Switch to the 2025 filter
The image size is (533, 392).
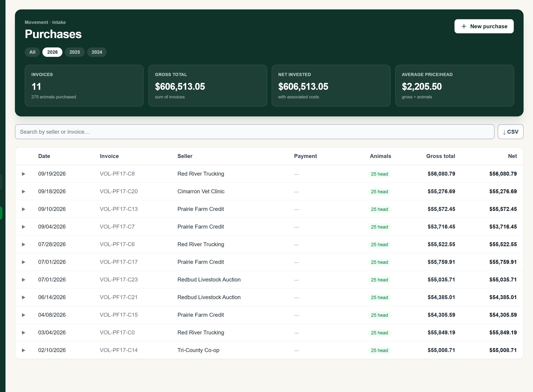point(75,52)
